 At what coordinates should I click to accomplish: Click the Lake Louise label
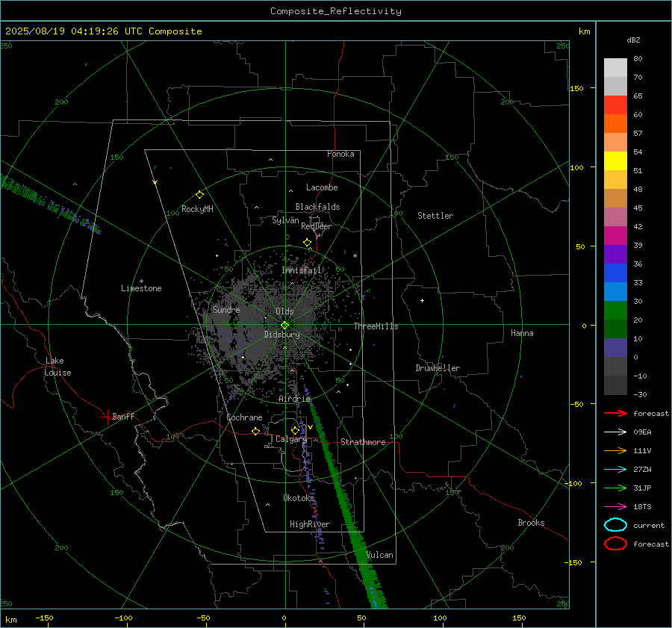tap(57, 367)
